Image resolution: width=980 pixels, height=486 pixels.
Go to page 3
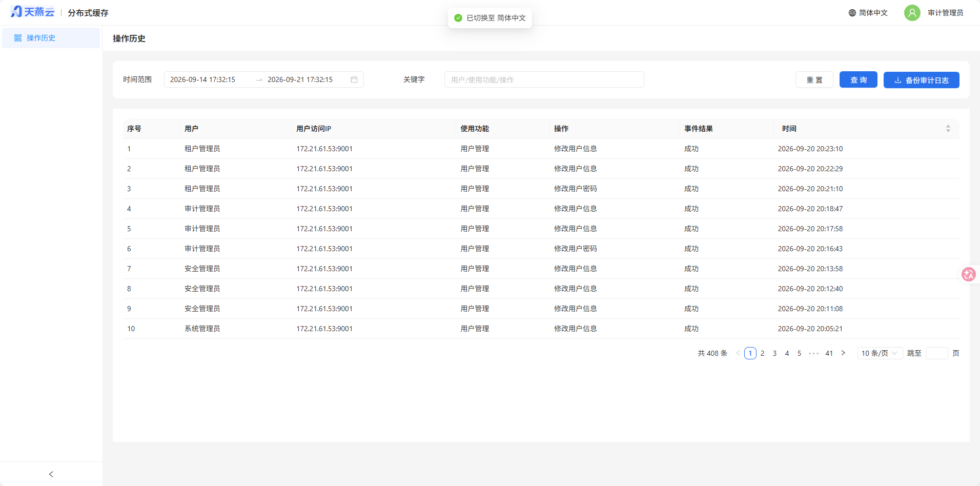click(775, 353)
